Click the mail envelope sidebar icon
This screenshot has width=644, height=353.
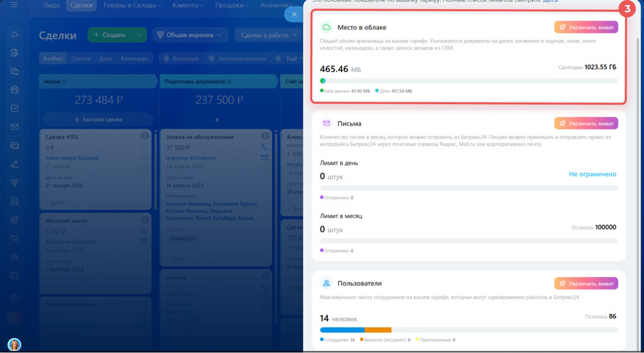(x=15, y=127)
